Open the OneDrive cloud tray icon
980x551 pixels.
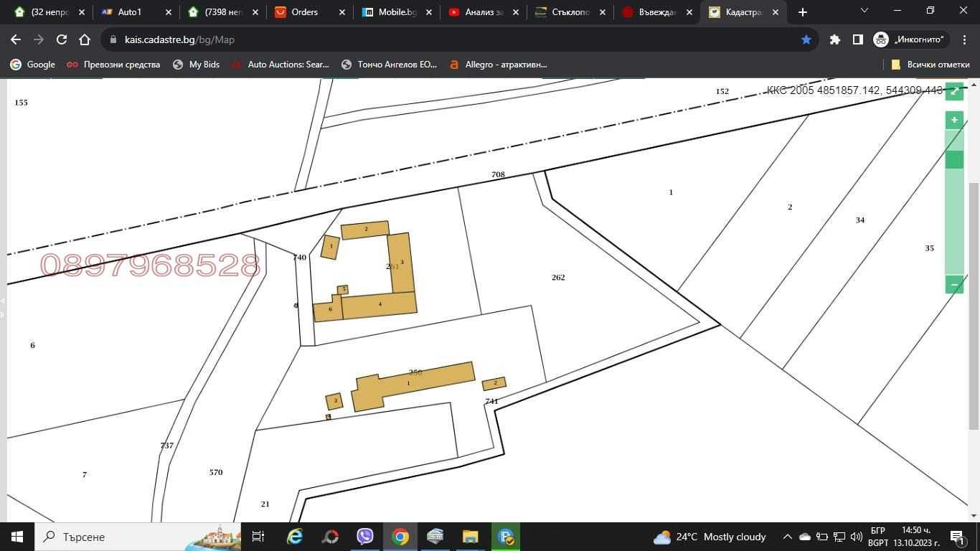coord(804,537)
